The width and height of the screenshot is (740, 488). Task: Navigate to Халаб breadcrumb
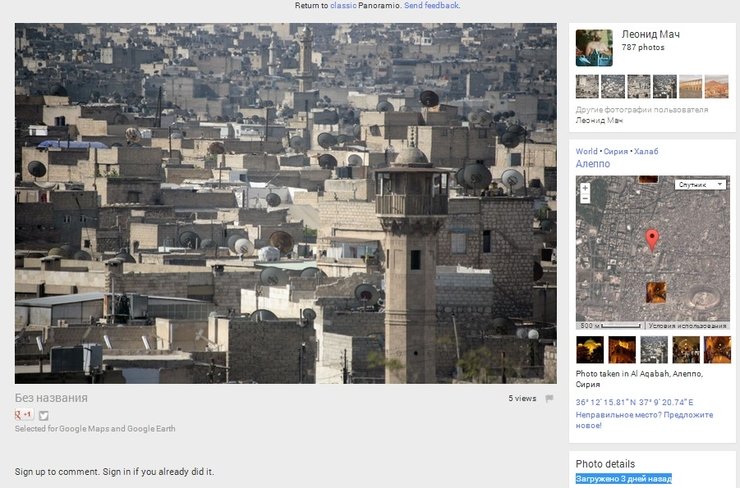click(x=646, y=151)
